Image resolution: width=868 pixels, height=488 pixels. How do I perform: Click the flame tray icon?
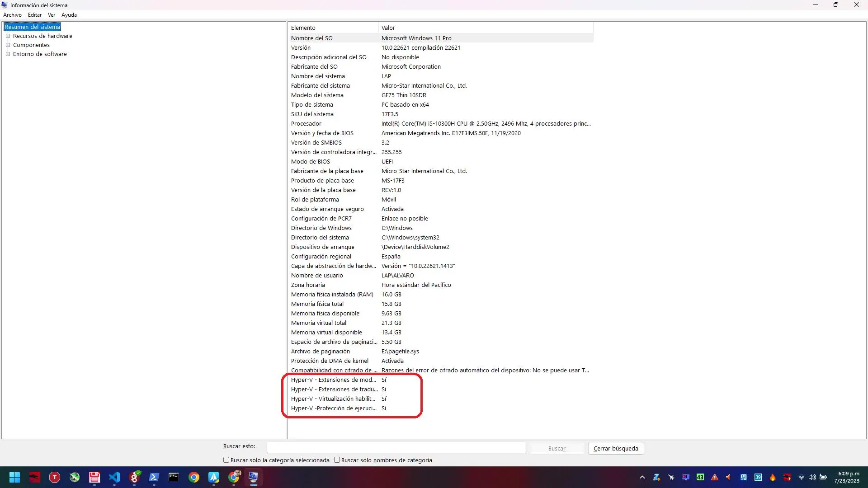773,477
